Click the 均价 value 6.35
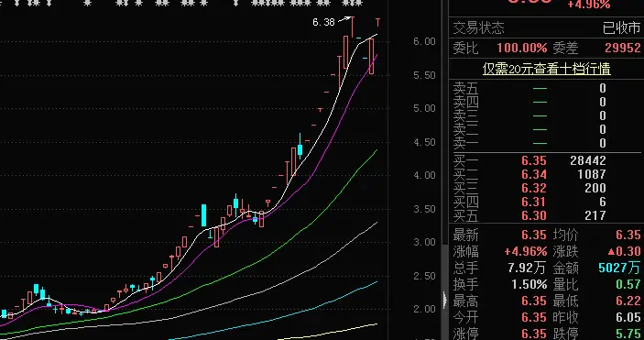 point(628,236)
